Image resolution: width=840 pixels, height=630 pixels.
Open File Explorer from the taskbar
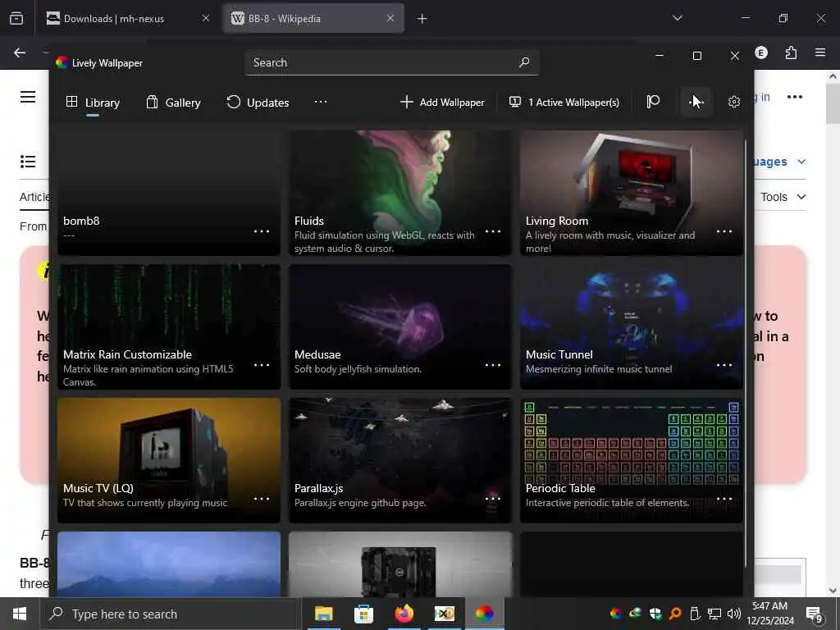pyautogui.click(x=323, y=614)
